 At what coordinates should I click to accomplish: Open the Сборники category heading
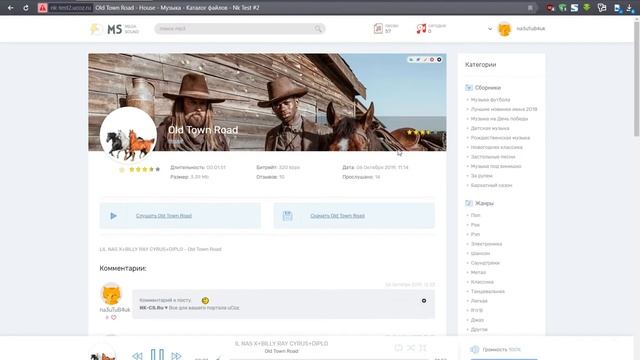(x=488, y=88)
